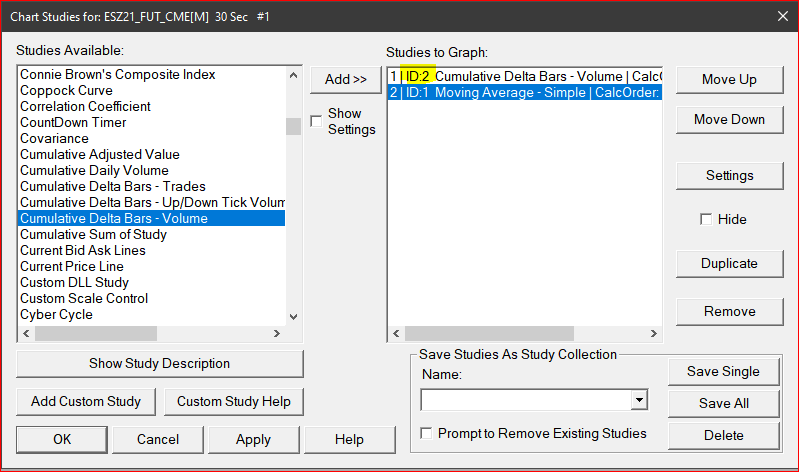The height and width of the screenshot is (472, 799).
Task: Click the Save Single button
Action: (723, 371)
